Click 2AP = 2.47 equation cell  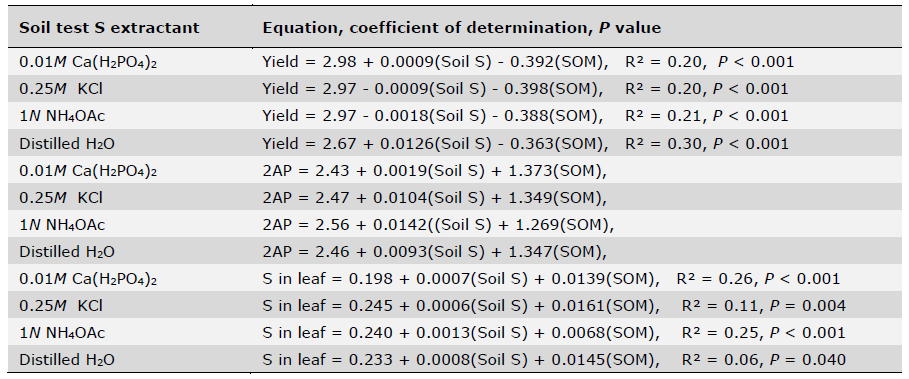click(434, 198)
